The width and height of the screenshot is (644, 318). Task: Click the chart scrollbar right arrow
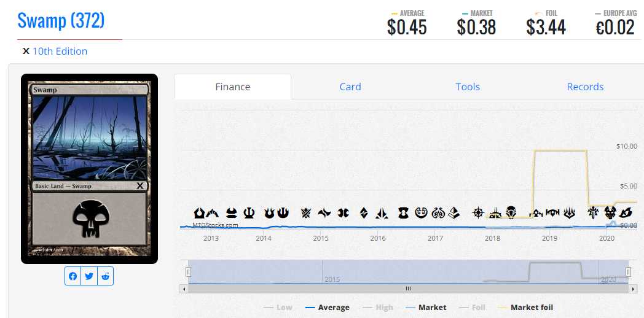633,289
